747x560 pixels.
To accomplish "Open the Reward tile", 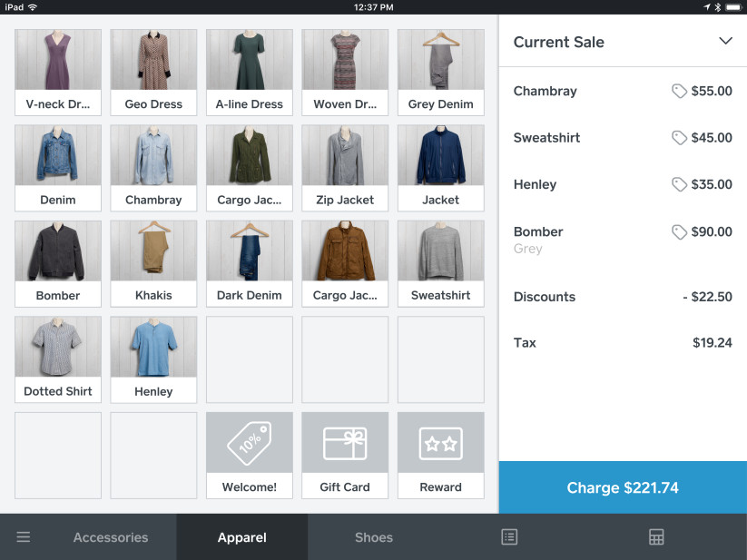I will click(440, 454).
